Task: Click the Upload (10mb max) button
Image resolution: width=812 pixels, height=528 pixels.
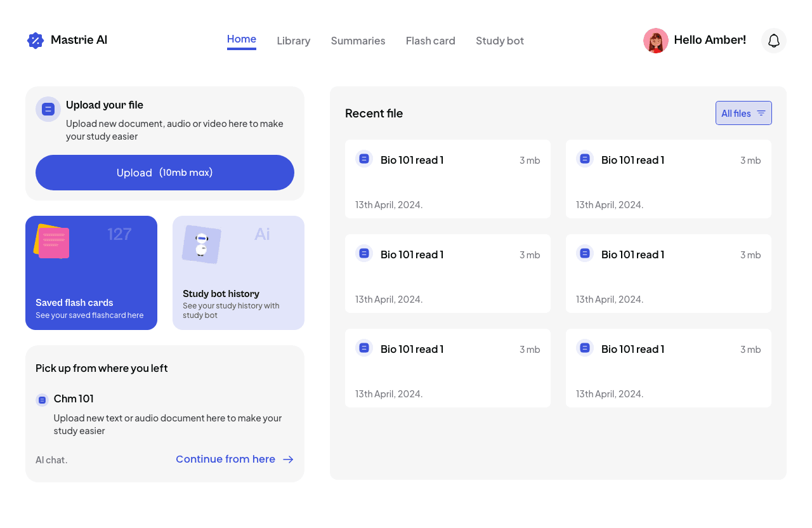Action: pyautogui.click(x=165, y=173)
